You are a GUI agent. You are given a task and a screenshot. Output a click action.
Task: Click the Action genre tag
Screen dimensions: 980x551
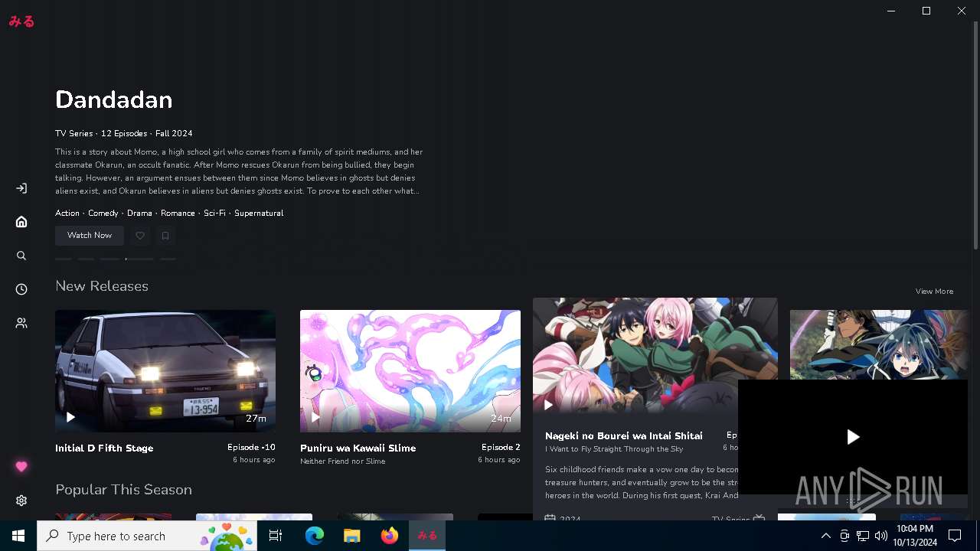[x=67, y=214]
